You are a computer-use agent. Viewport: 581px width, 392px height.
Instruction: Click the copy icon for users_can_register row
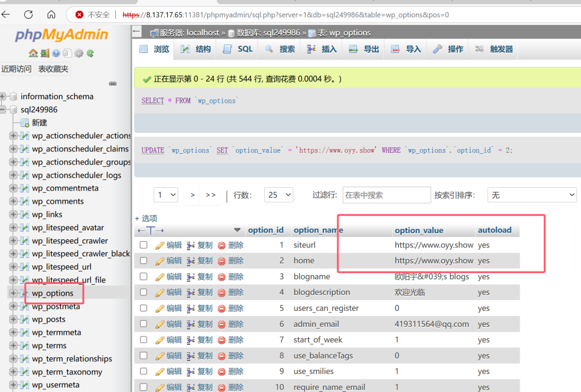(x=191, y=308)
